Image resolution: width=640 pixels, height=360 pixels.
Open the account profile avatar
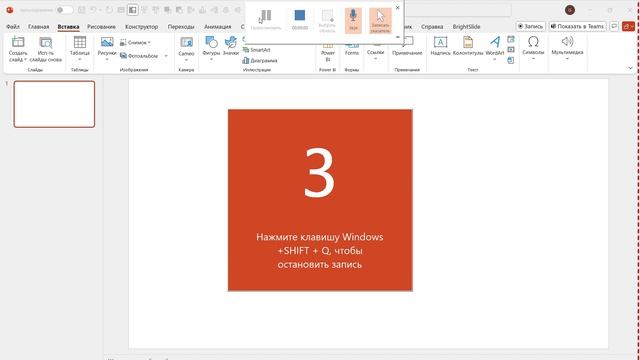point(570,10)
